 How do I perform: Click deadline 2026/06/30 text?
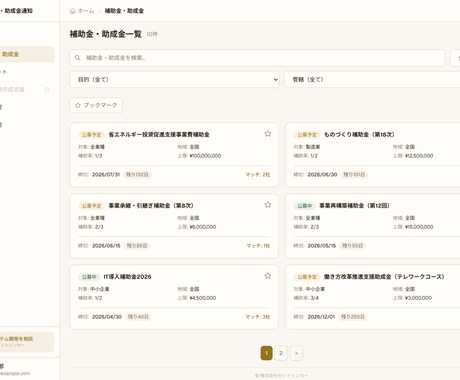(322, 174)
